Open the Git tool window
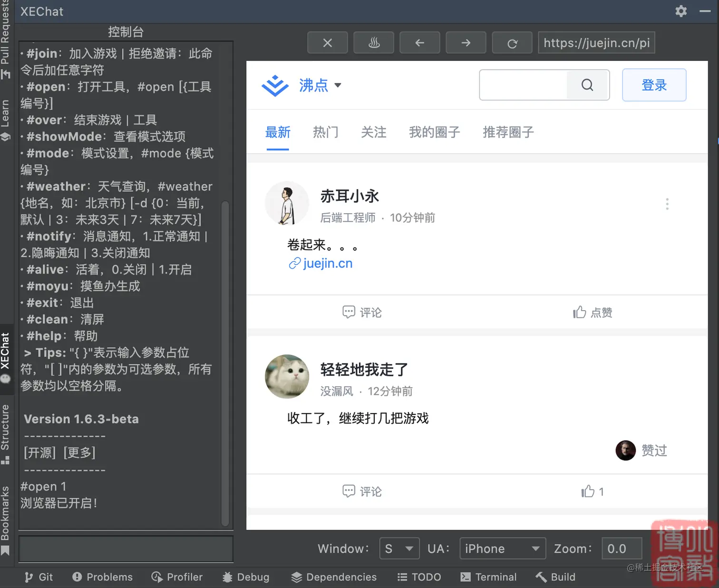Image resolution: width=719 pixels, height=588 pixels. click(x=39, y=577)
